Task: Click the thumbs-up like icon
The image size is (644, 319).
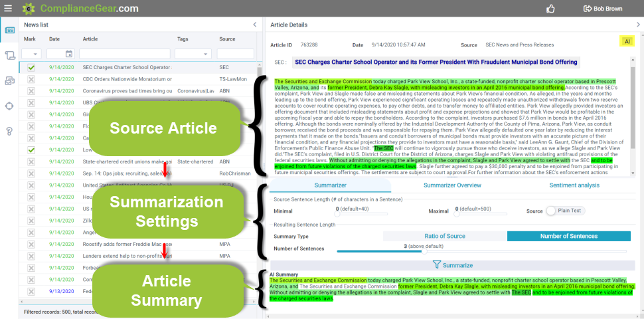Action: point(551,8)
